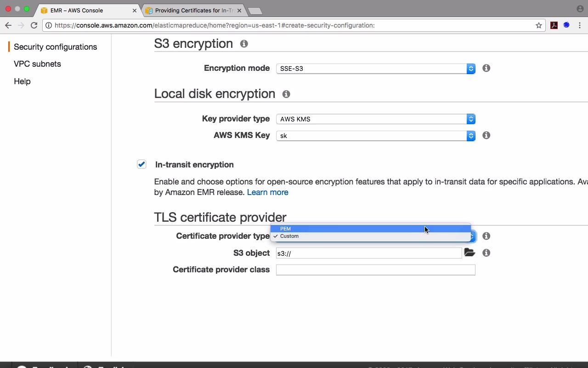Reload the page with the refresh icon
The height and width of the screenshot is (368, 588).
[x=34, y=25]
